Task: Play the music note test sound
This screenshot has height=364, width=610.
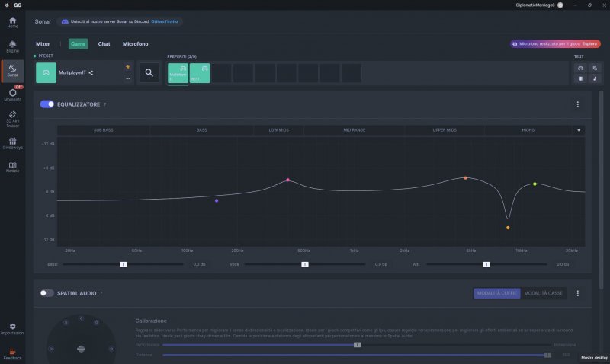Action: pos(594,78)
